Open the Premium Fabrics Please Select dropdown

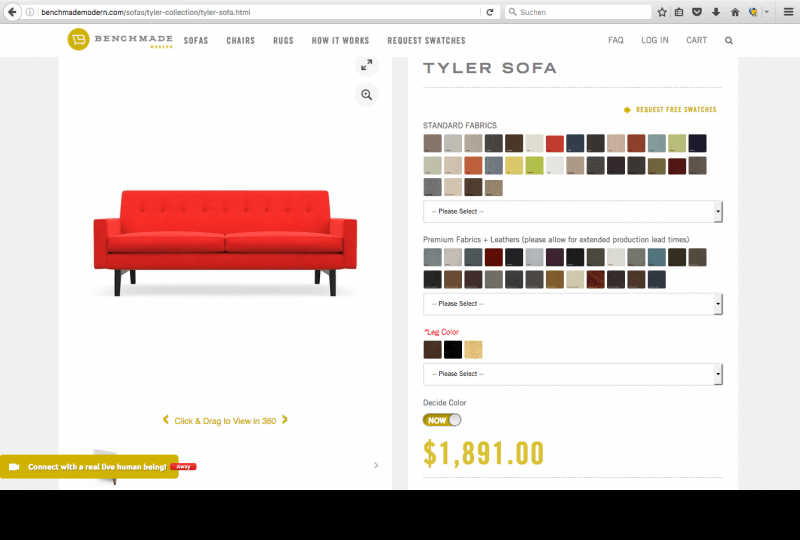572,304
